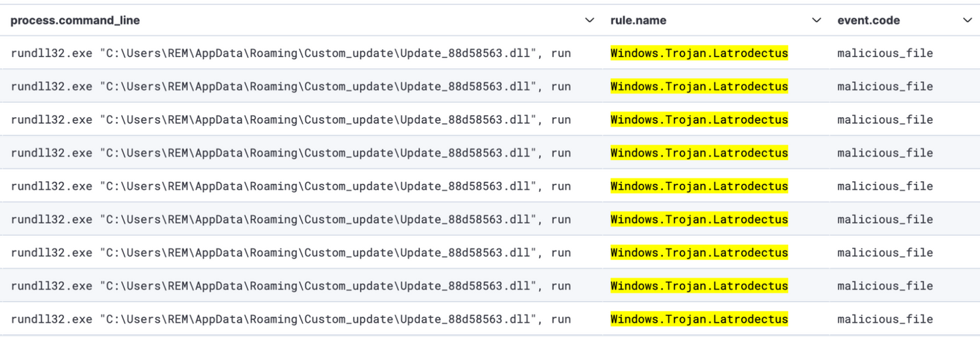Click the rule.name column header label
The image size is (980, 337).
638,20
